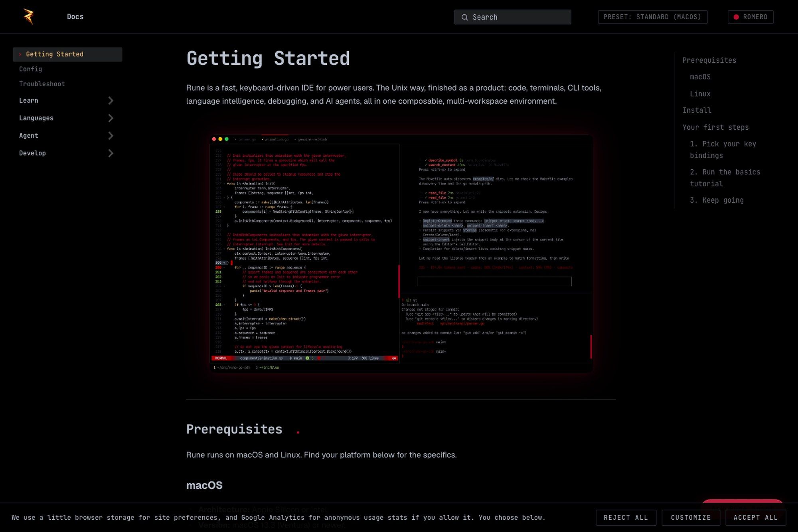Jump to Install in table of contents
Image resolution: width=798 pixels, height=532 pixels.
click(x=697, y=111)
